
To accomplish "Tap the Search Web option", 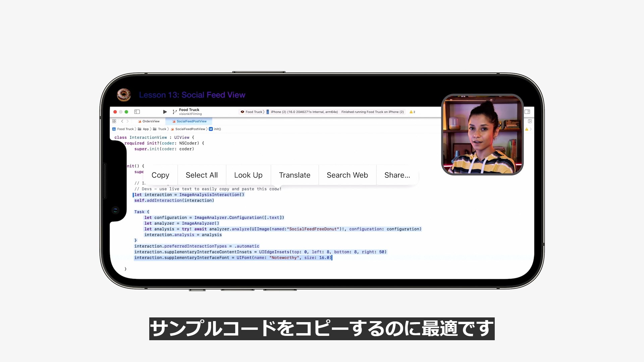I will (347, 175).
